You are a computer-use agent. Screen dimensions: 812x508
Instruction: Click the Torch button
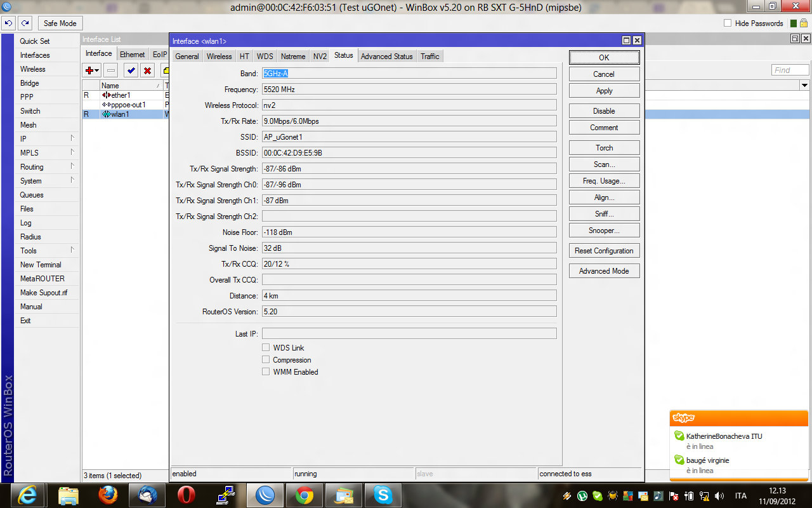(x=604, y=148)
